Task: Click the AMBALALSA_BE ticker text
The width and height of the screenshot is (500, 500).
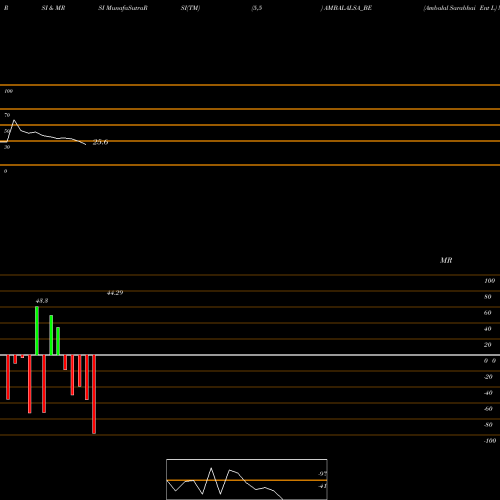Action: tap(348, 8)
